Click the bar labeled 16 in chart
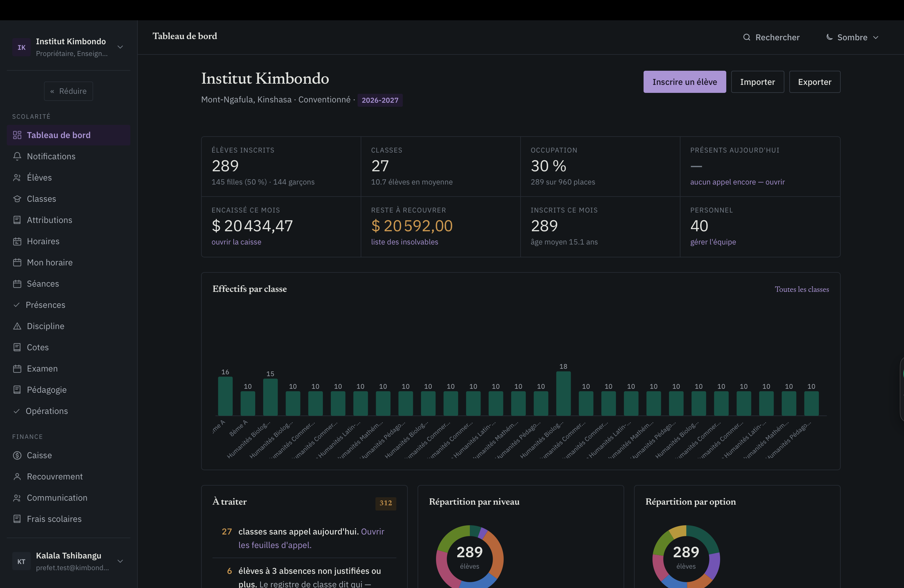The width and height of the screenshot is (904, 588). tap(225, 396)
